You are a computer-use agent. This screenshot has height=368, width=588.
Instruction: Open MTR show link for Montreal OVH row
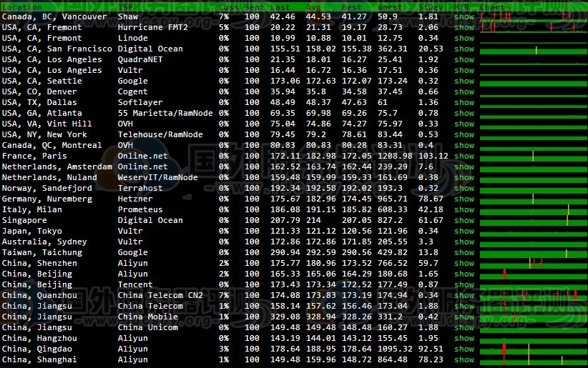(464, 145)
